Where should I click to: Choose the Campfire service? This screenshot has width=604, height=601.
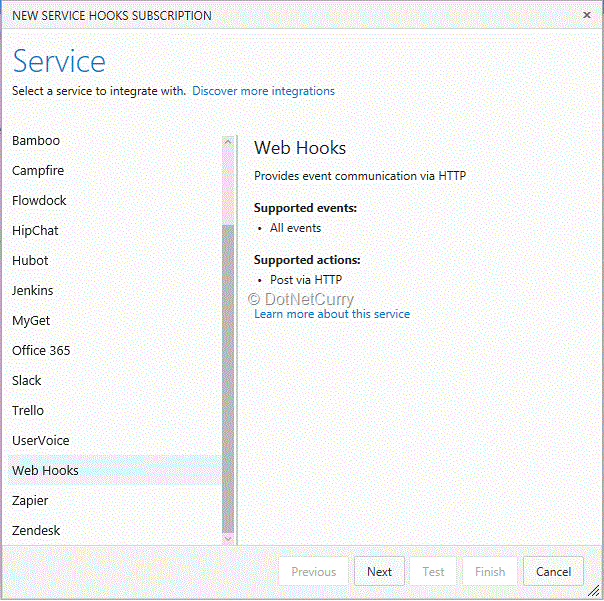(115, 171)
